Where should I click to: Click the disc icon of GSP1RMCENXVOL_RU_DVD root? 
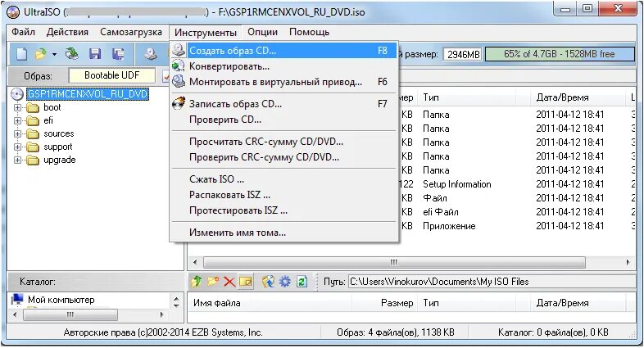point(17,94)
